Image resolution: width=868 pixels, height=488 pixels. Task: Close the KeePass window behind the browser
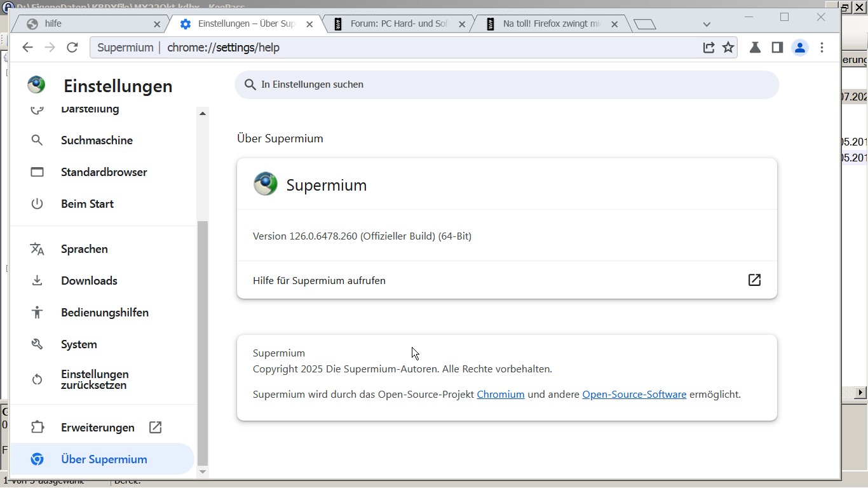pyautogui.click(x=859, y=8)
